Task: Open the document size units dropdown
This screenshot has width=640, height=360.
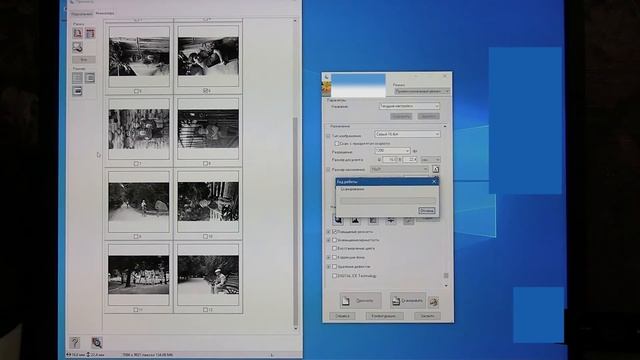Action: tap(431, 160)
